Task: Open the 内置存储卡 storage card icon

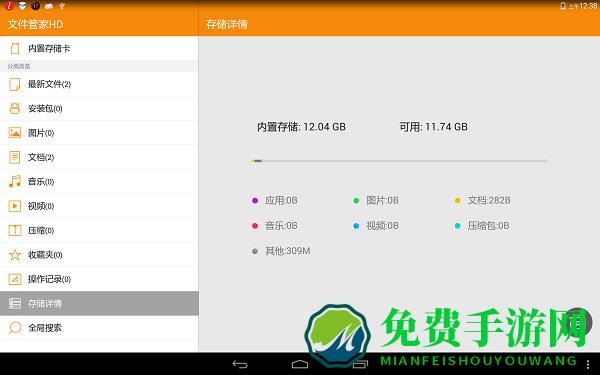Action: click(15, 49)
